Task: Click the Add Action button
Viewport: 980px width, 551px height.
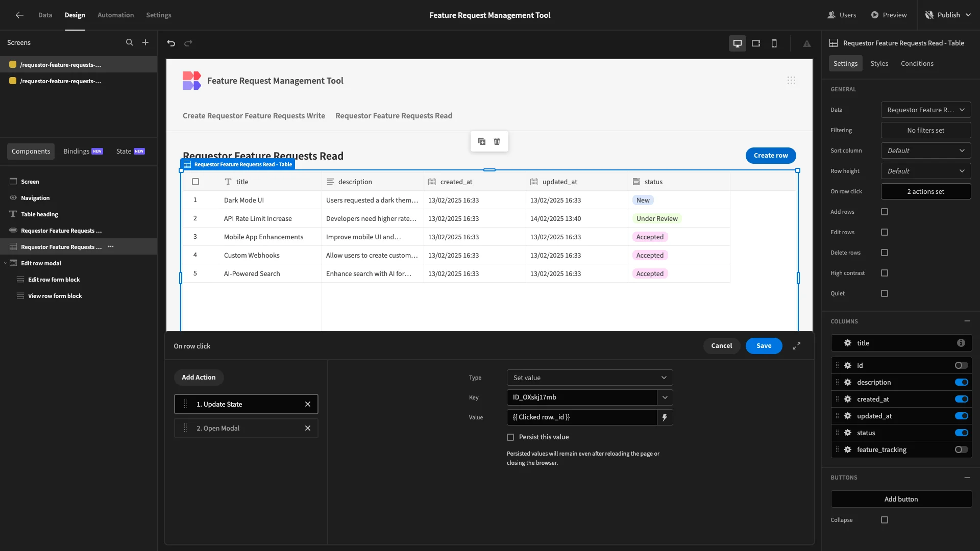Action: point(199,378)
